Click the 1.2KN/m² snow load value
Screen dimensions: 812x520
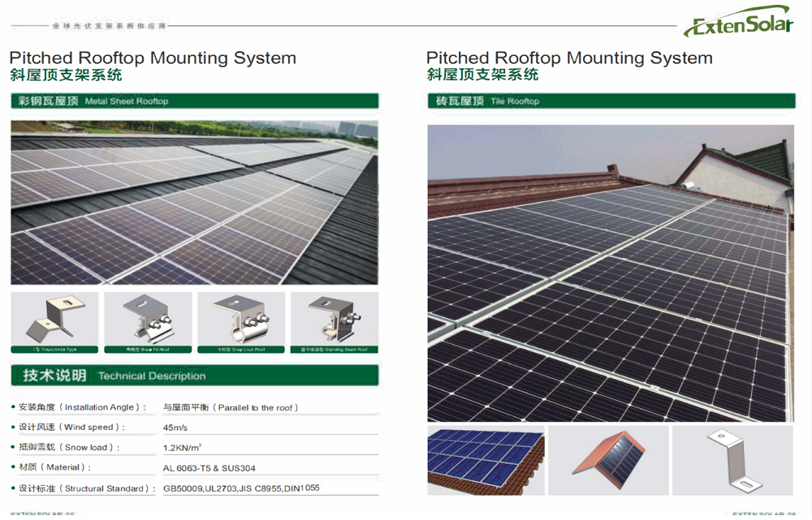183,448
